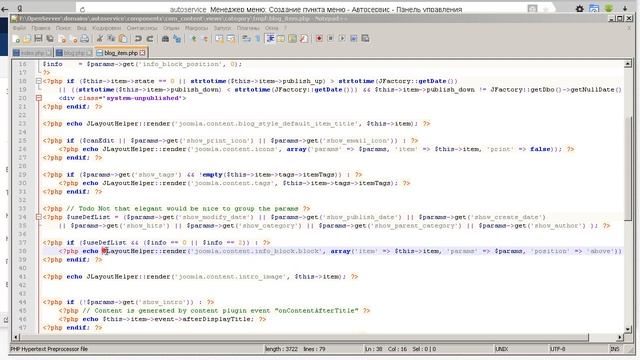The image size is (640, 360).
Task: Collapse the red fold marker at line 20
Action: pyautogui.click(x=39, y=98)
